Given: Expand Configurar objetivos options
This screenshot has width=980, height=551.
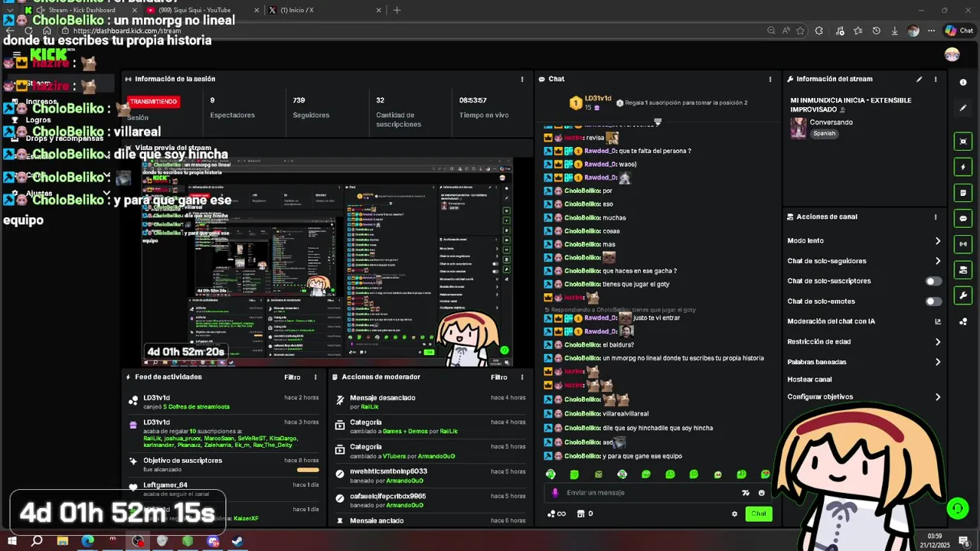Looking at the screenshot, I should [x=937, y=397].
